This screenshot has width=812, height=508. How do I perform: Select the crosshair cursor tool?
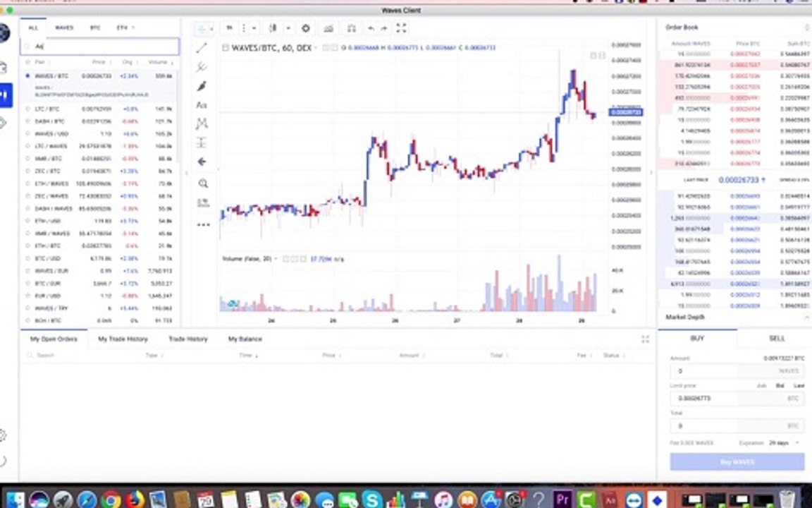[202, 28]
